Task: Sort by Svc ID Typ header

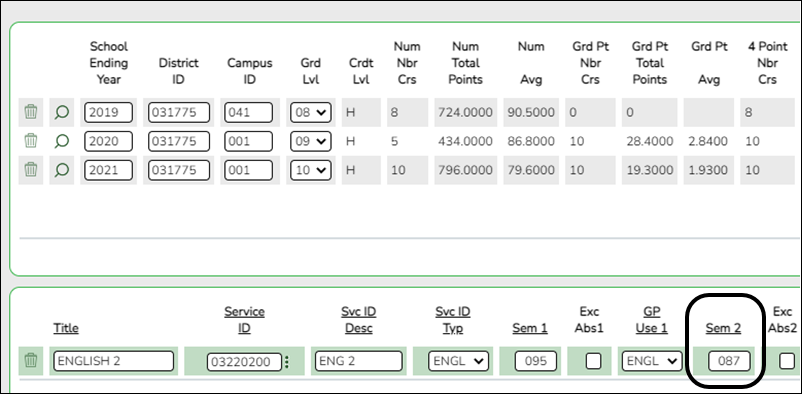Action: click(453, 320)
